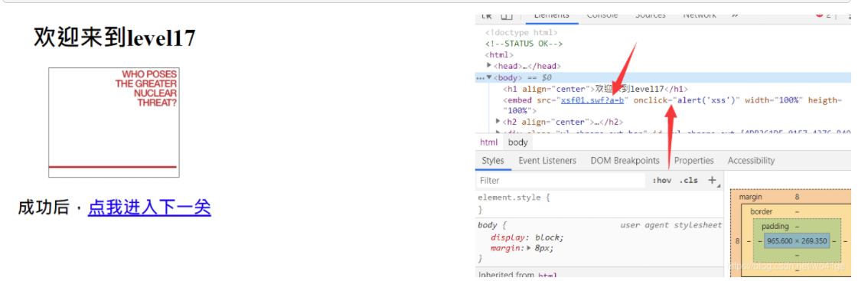Follow the 点我进入下一关 link

149,207
